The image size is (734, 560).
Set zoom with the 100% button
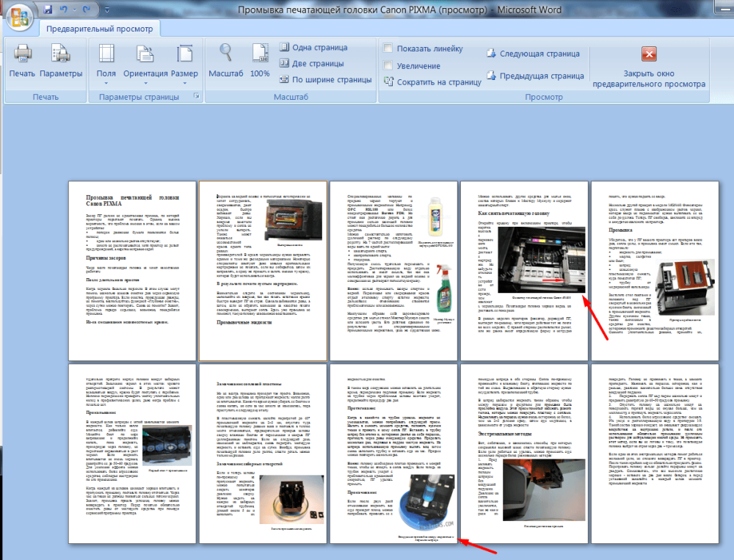pyautogui.click(x=260, y=61)
